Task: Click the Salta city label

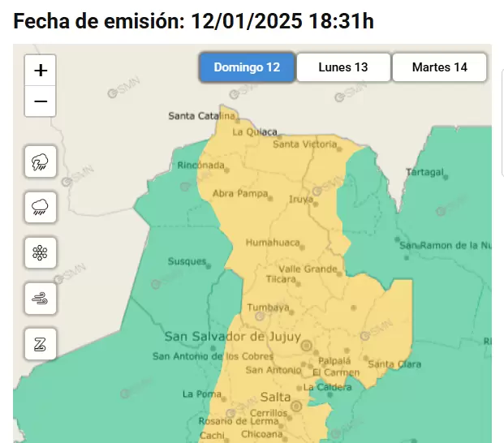Action: (x=275, y=397)
